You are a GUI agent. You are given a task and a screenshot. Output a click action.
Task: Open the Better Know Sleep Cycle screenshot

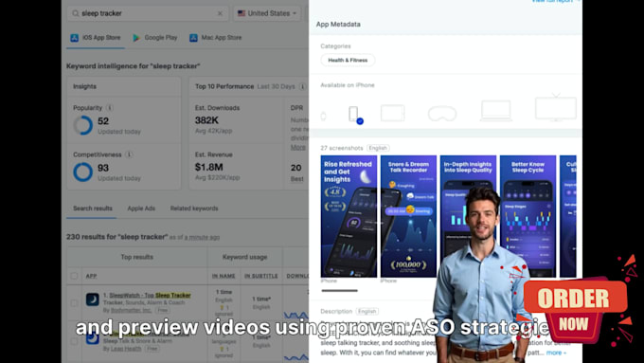pos(528,216)
